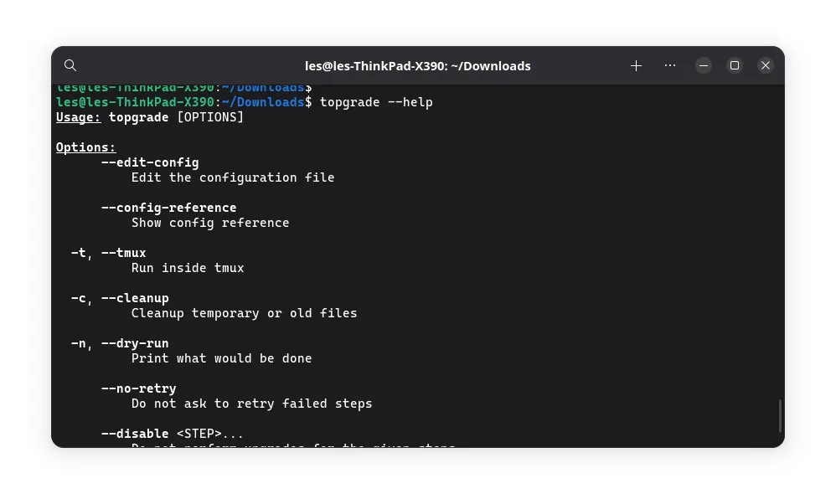Click the --edit-config option text
836x504 pixels.
pyautogui.click(x=150, y=162)
